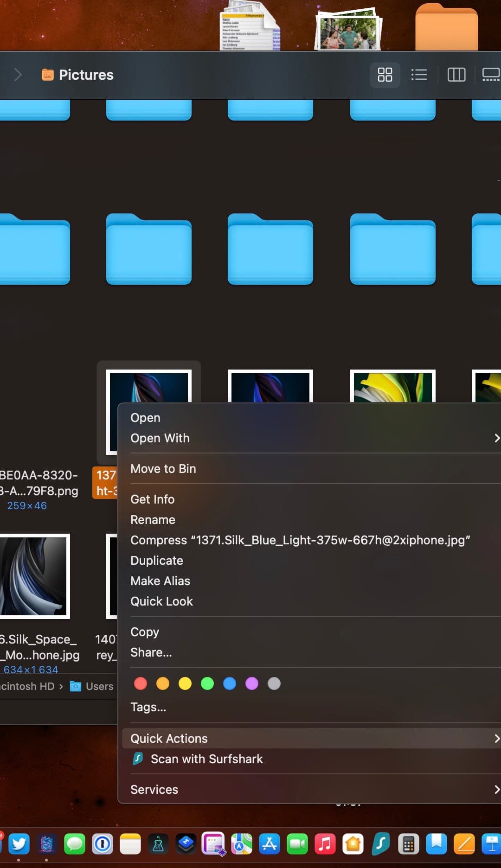Apply the red colour tag
Screen dimensions: 501x868
141,683
